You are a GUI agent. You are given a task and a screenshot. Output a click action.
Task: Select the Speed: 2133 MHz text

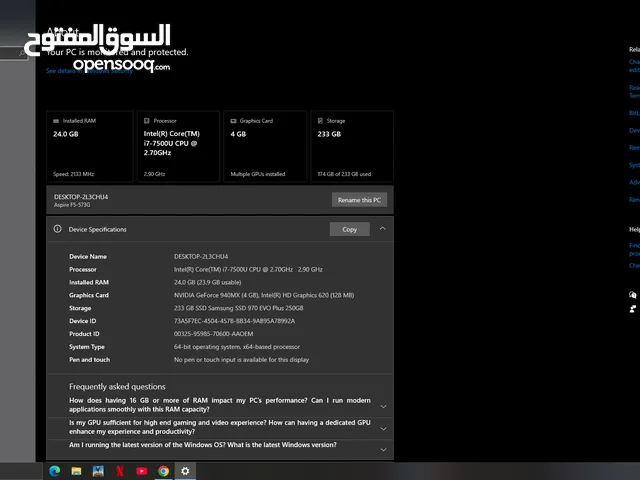point(73,174)
